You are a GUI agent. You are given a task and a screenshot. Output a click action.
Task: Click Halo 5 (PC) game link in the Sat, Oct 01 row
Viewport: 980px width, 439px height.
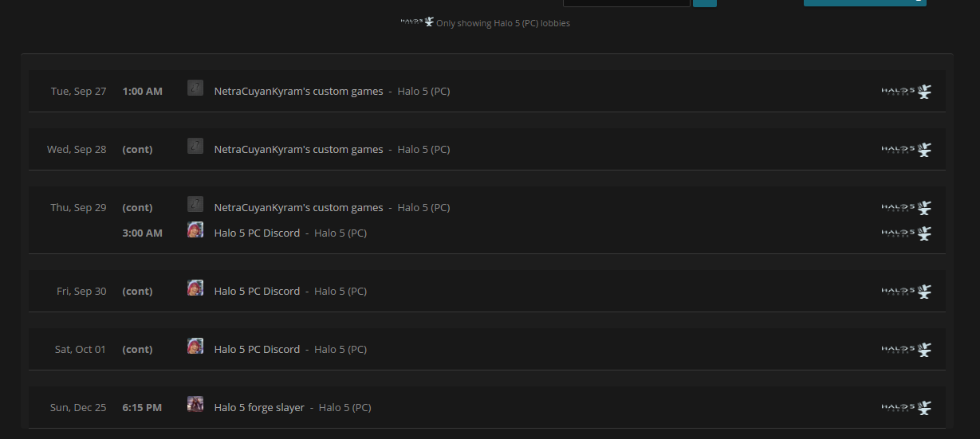click(x=340, y=350)
